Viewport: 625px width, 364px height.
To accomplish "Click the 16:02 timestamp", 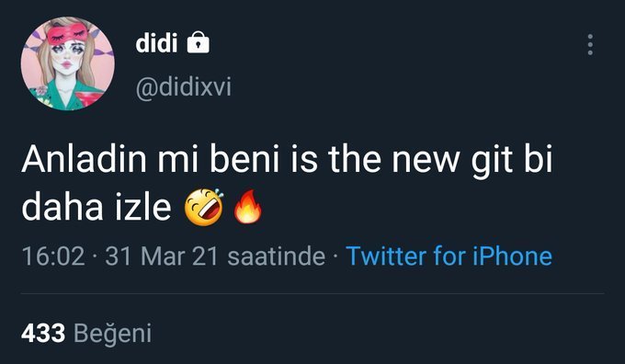I will [x=53, y=256].
